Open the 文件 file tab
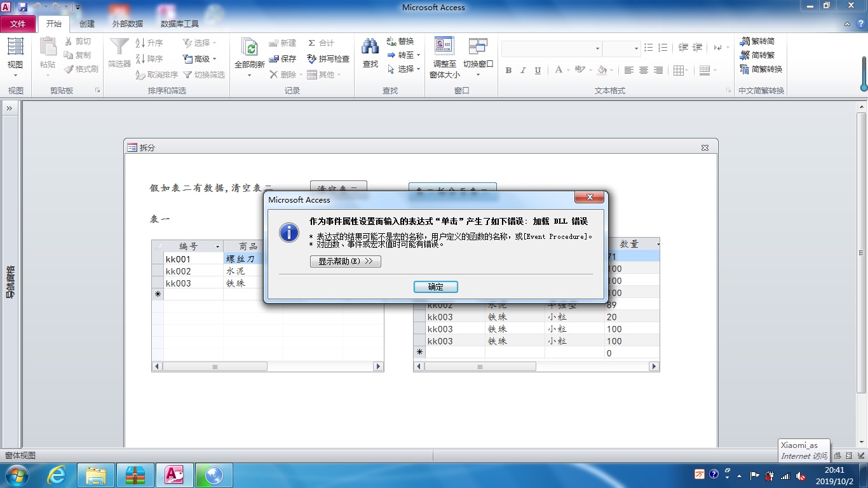Screen dimensions: 868x488 (x=18, y=24)
